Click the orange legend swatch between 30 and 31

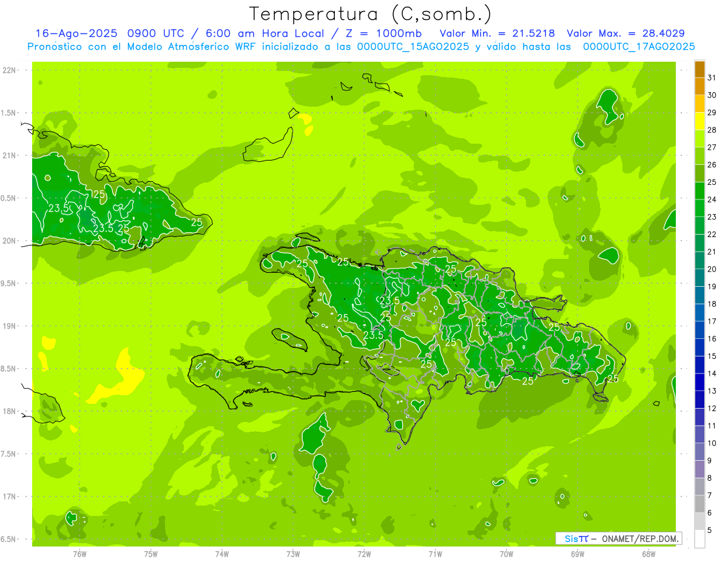[699, 87]
